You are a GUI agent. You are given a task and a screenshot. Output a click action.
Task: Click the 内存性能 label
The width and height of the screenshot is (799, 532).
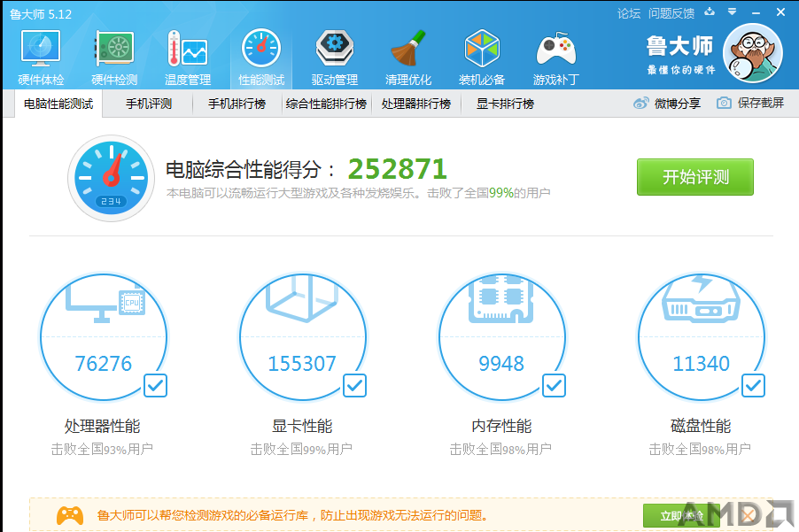point(501,426)
